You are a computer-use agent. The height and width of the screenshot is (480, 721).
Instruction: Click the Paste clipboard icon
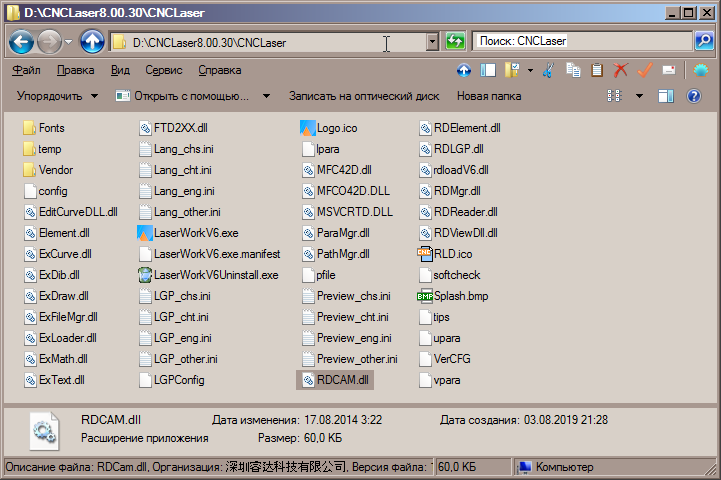[597, 70]
